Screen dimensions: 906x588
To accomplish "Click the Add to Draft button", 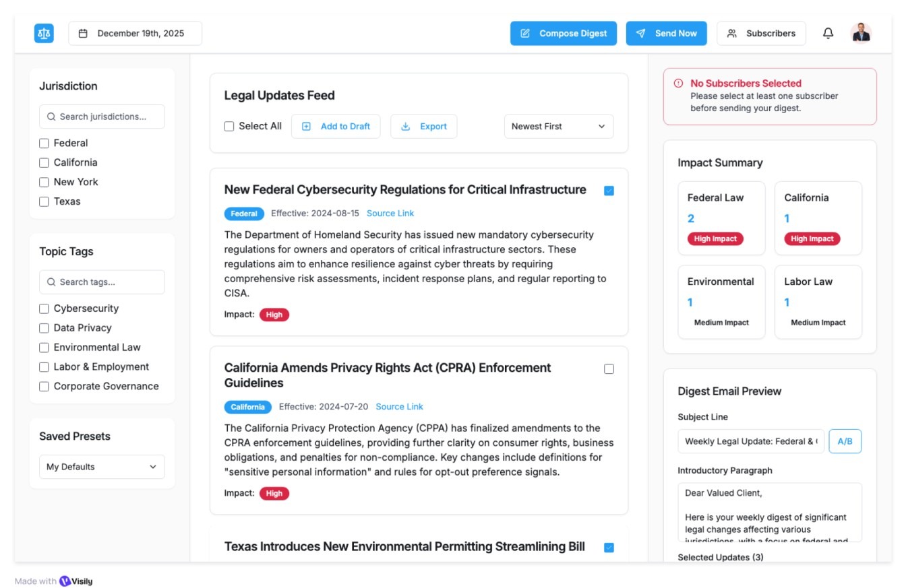I will (x=336, y=126).
